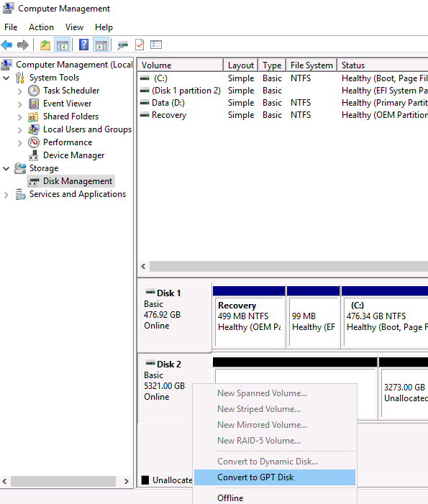This screenshot has width=428, height=504.
Task: Collapse the System Tools tree node
Action: click(6, 78)
